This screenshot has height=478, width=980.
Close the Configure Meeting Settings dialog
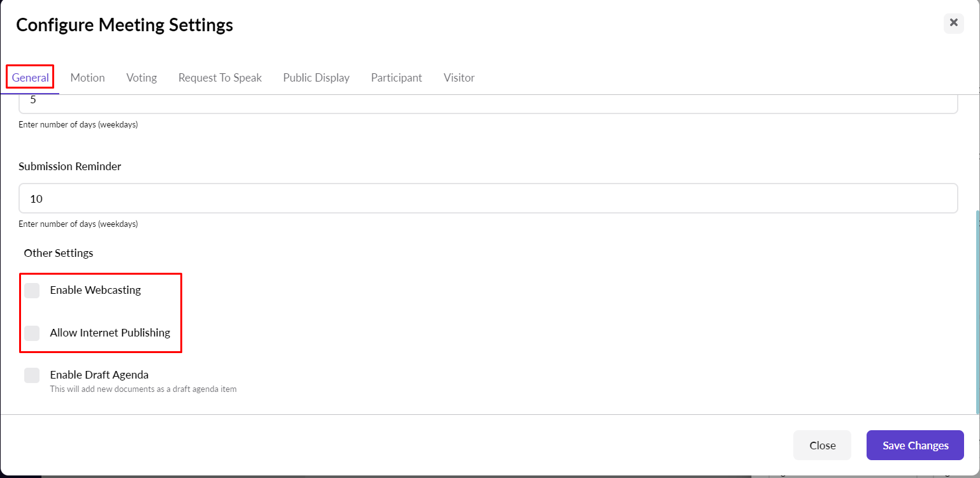pos(822,445)
